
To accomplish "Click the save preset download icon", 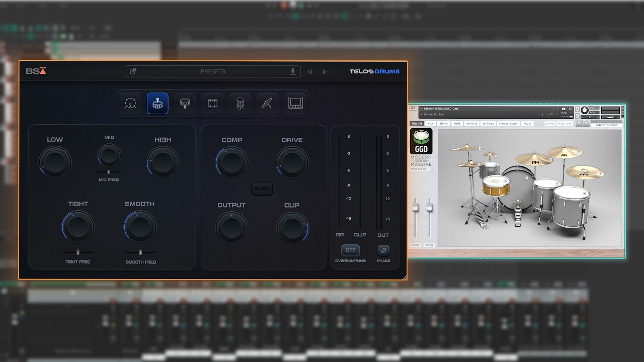I will [x=293, y=71].
